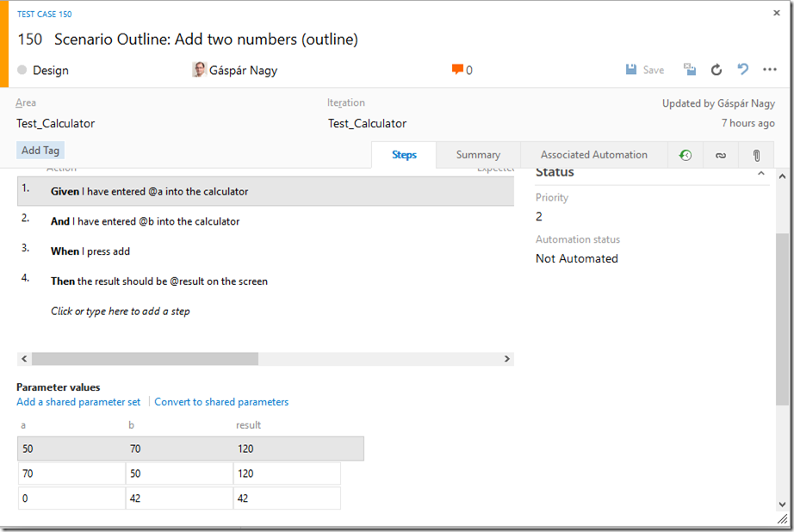The height and width of the screenshot is (532, 794).
Task: Click Gáspár Nagy's avatar picture
Action: [199, 70]
